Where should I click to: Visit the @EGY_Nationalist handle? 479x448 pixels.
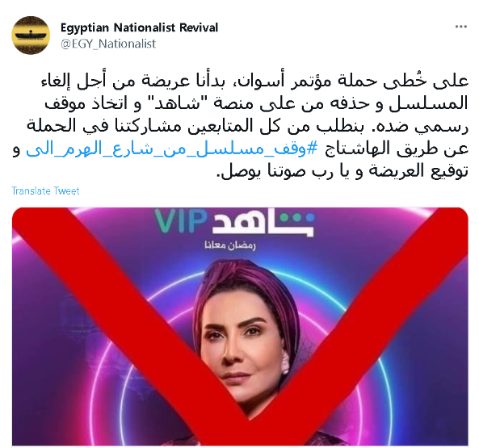click(x=108, y=44)
